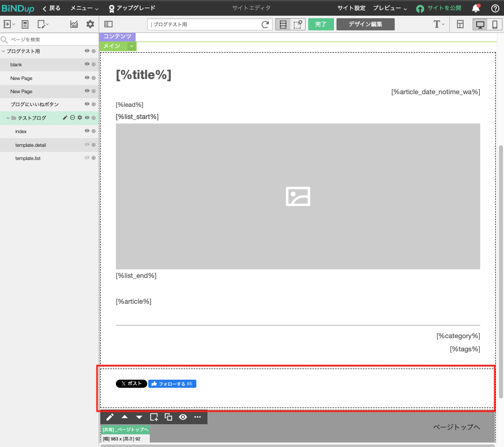The image size is (504, 447).
Task: Click status dot for template.detail
Action: click(94, 145)
